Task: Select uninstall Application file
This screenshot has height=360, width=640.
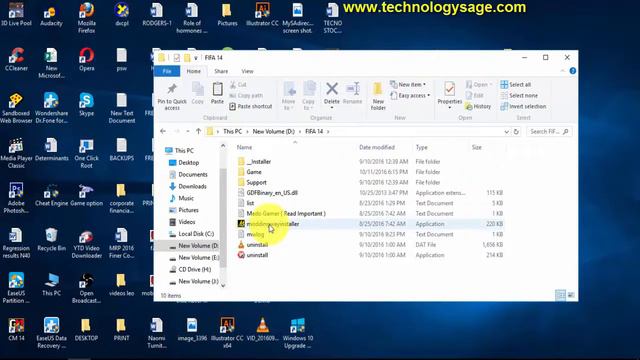Action: pyautogui.click(x=257, y=255)
